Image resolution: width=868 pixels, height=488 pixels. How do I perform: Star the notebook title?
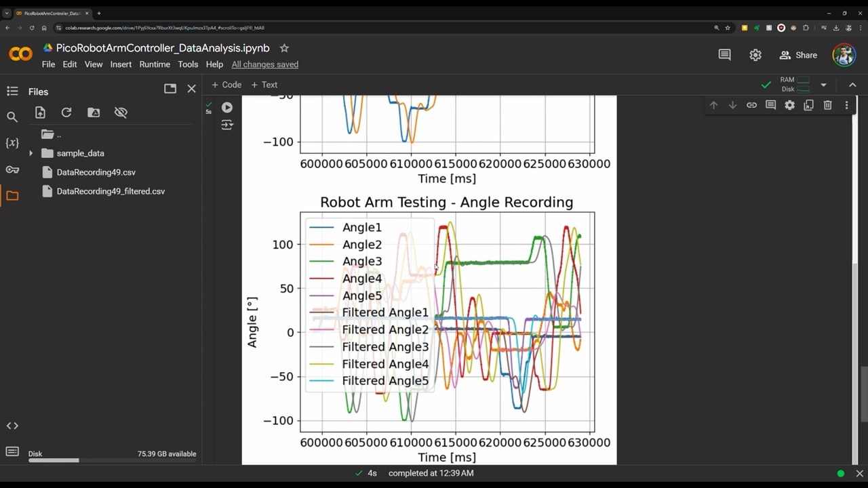pyautogui.click(x=284, y=48)
